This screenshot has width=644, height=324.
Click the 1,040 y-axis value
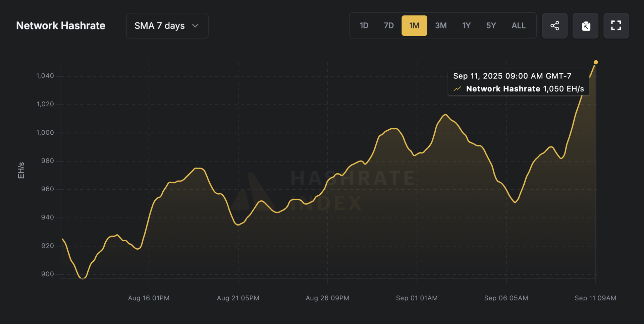(45, 76)
